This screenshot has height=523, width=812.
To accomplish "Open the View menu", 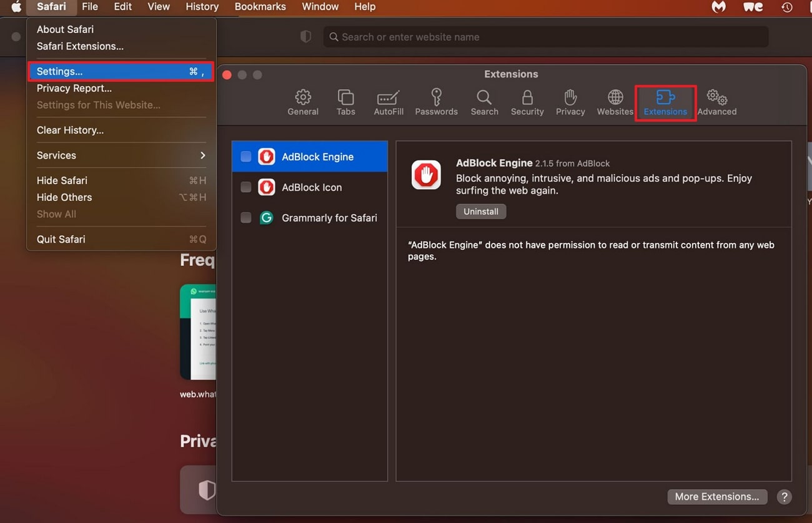I will 159,7.
